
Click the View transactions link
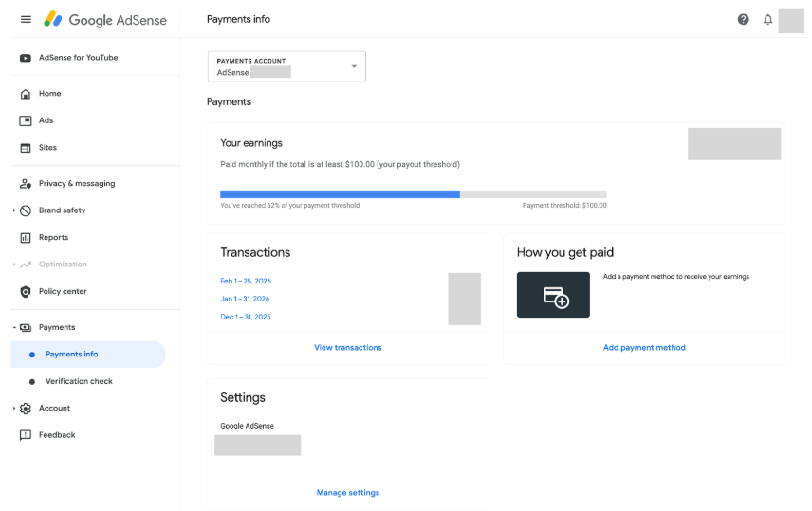[348, 348]
